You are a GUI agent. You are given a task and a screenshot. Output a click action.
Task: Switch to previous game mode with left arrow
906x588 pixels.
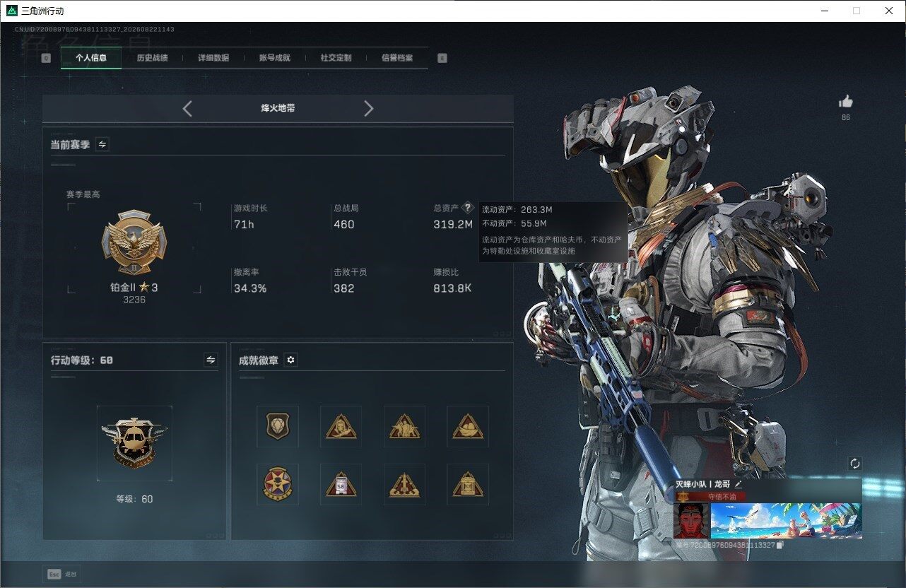click(x=187, y=108)
